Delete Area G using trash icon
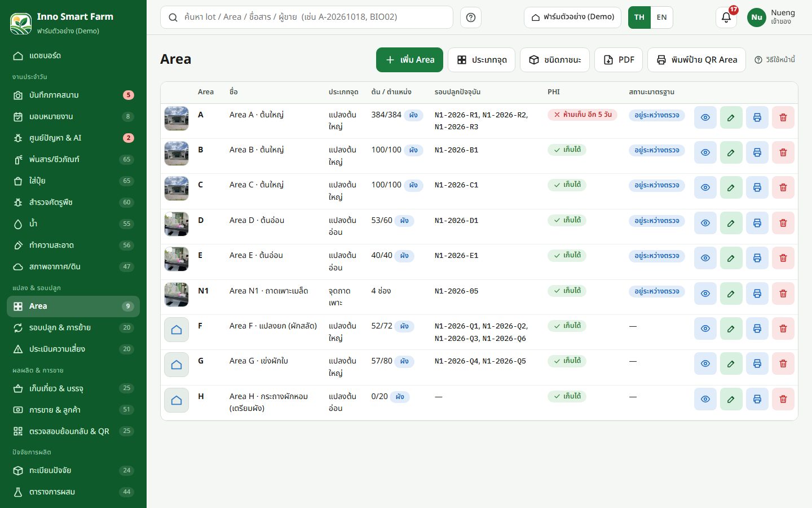Screen dimensions: 812x508 point(783,364)
